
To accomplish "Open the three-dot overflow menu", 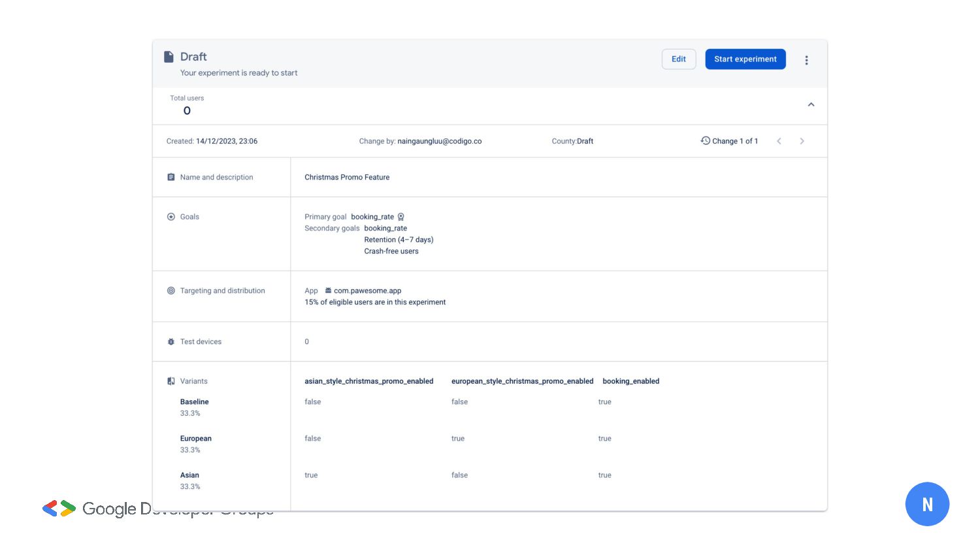I will 806,60.
